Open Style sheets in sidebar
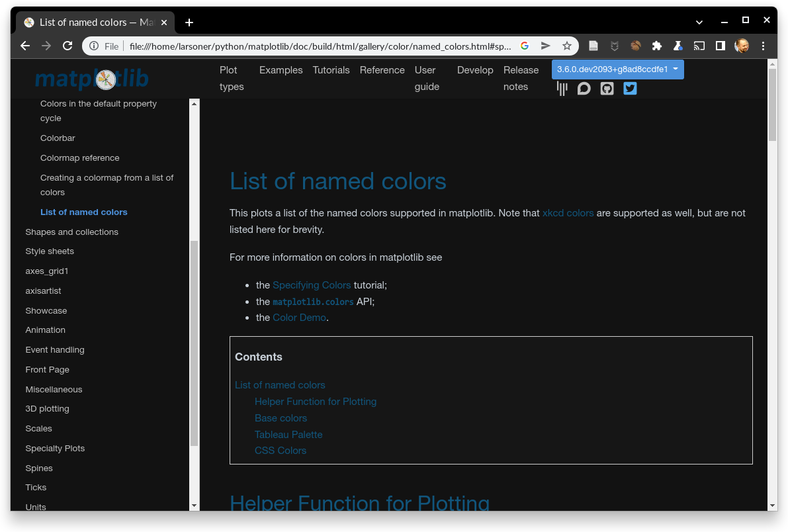This screenshot has width=788, height=532. 50,251
